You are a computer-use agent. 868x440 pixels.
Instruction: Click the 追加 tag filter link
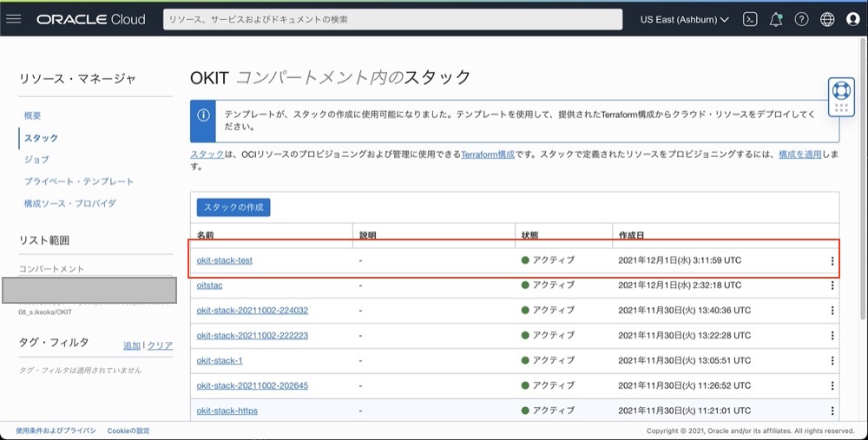[132, 345]
